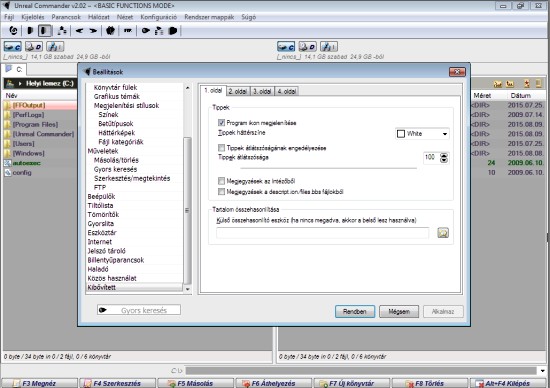This screenshot has width=550, height=388.
Task: Switch to brief view via half-filled toolbar icon
Action: tap(30, 31)
